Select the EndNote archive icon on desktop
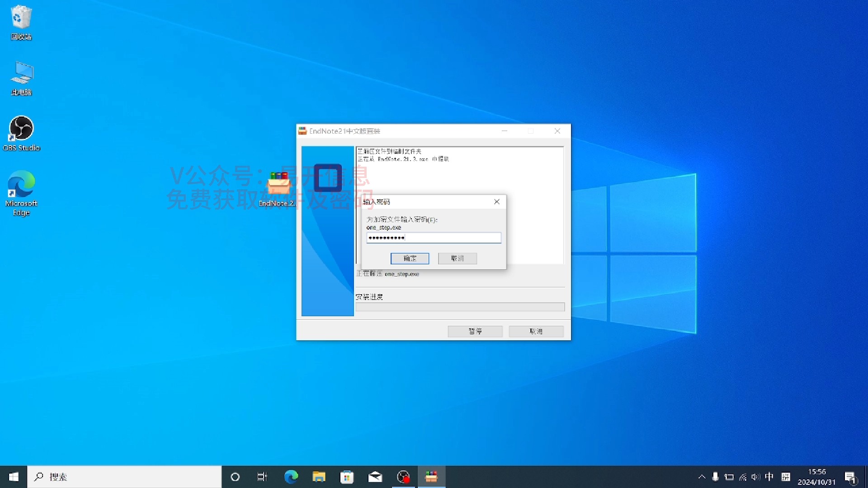Image resolution: width=868 pixels, height=488 pixels. 277,189
